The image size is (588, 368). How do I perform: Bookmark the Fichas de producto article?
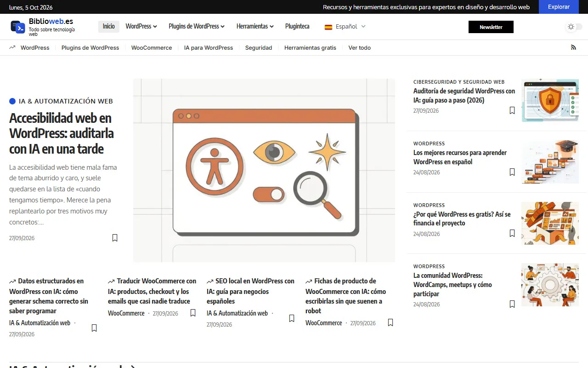tap(390, 322)
